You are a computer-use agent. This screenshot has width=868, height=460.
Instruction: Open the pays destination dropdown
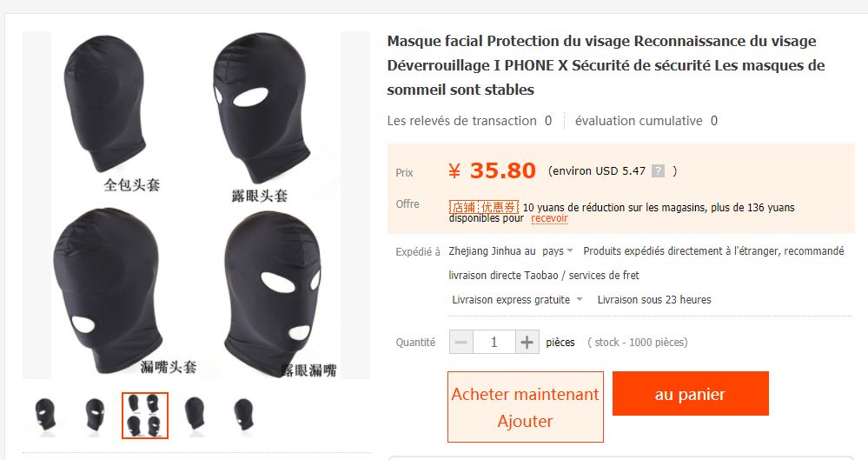click(558, 251)
